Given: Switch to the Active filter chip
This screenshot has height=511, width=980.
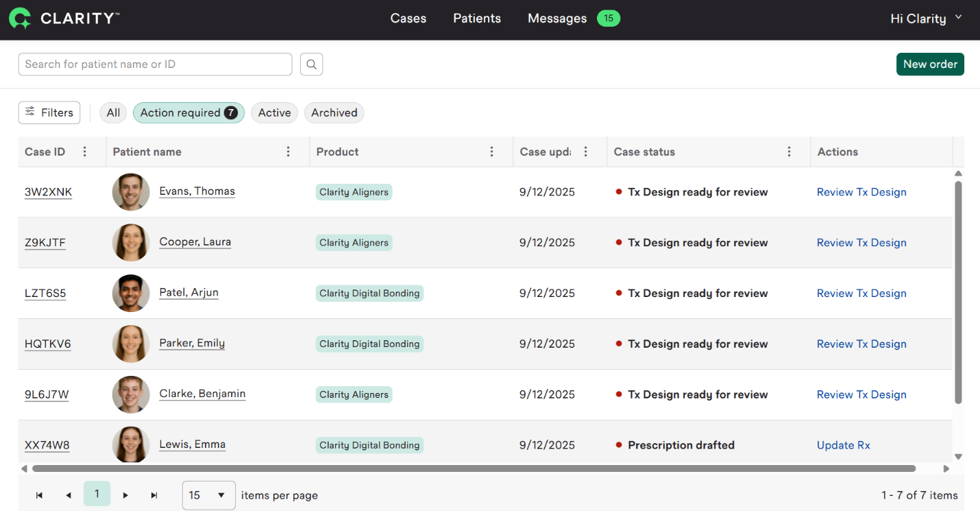Looking at the screenshot, I should (274, 113).
